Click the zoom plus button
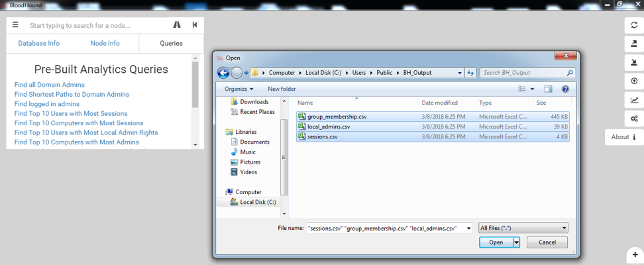The height and width of the screenshot is (265, 644). pyautogui.click(x=635, y=255)
